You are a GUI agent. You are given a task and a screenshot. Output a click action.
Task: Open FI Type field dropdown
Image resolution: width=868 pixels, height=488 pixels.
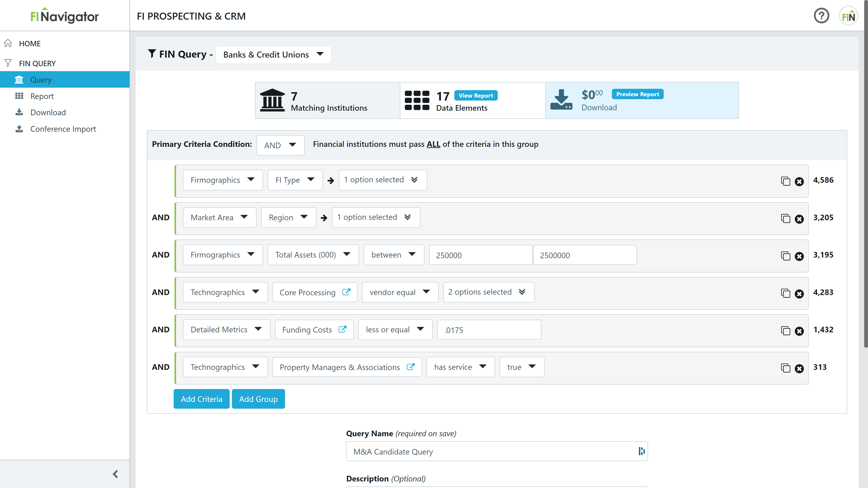pos(295,180)
